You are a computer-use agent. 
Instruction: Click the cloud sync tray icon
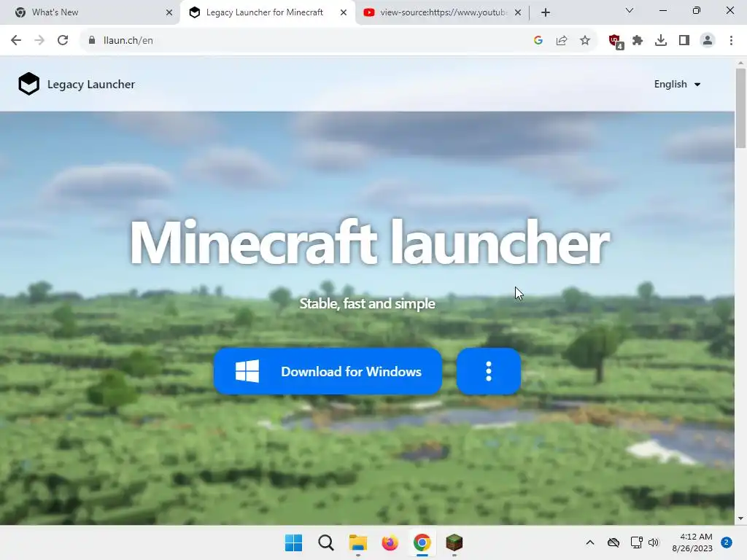(x=614, y=542)
